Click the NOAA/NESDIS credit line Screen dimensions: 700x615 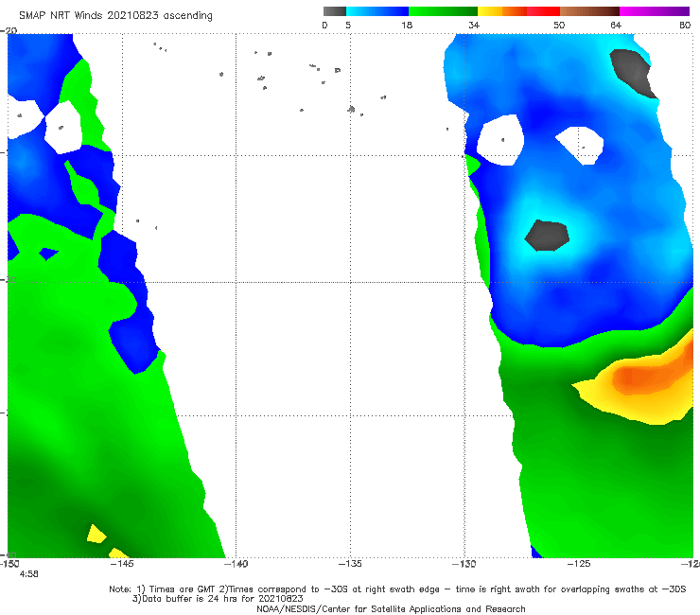tap(391, 608)
